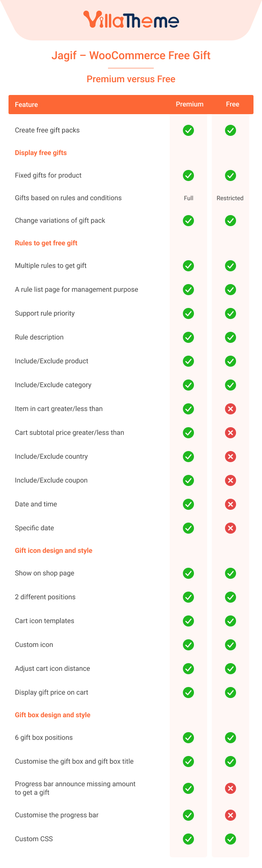Click the Gift icon design and style heading
This screenshot has width=262, height=868.
point(54,551)
